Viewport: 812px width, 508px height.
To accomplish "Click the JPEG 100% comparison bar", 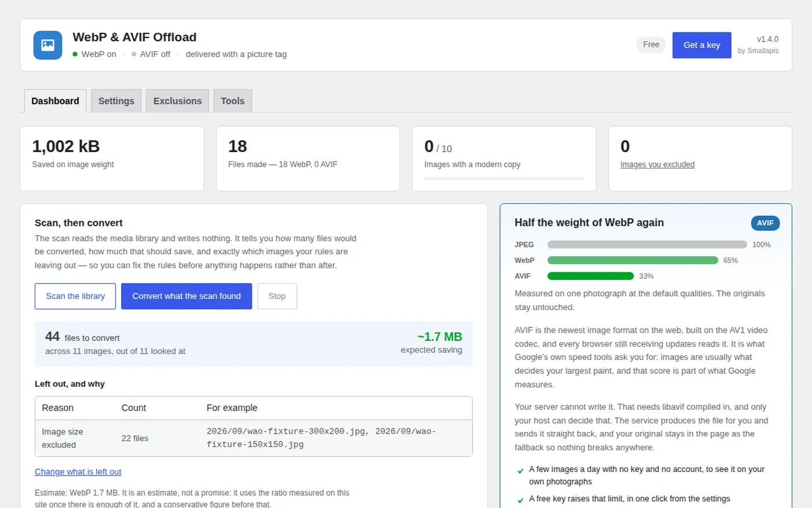I will click(x=647, y=244).
